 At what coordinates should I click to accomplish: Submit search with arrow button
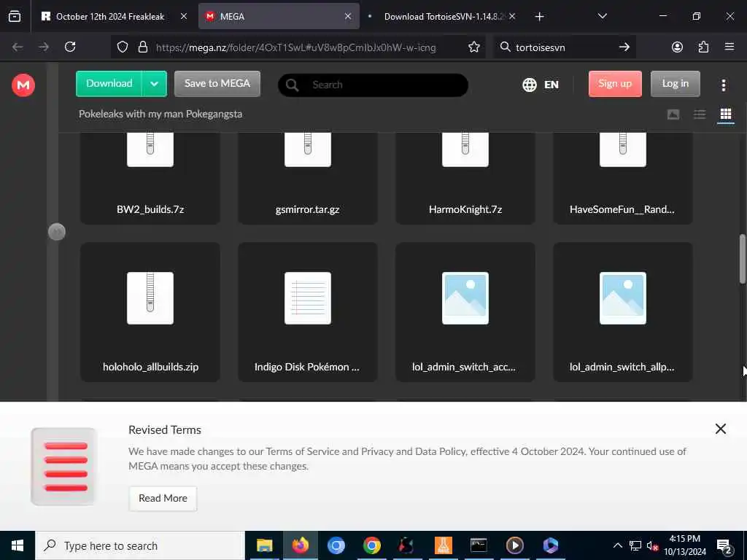coord(624,47)
